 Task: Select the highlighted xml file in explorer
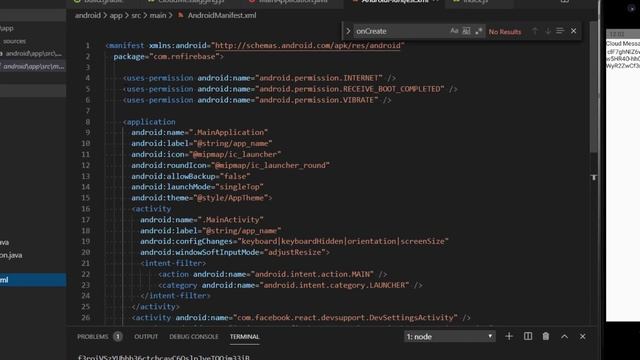(x=33, y=280)
